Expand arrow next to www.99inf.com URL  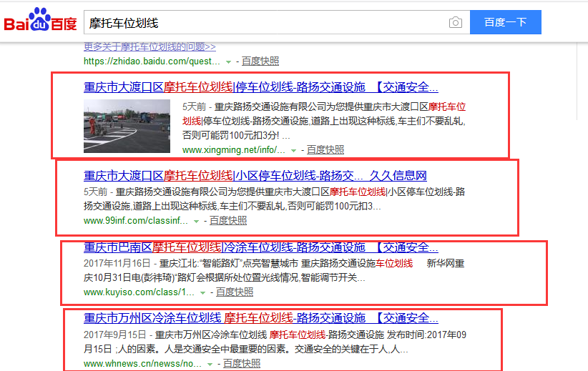[196, 222]
